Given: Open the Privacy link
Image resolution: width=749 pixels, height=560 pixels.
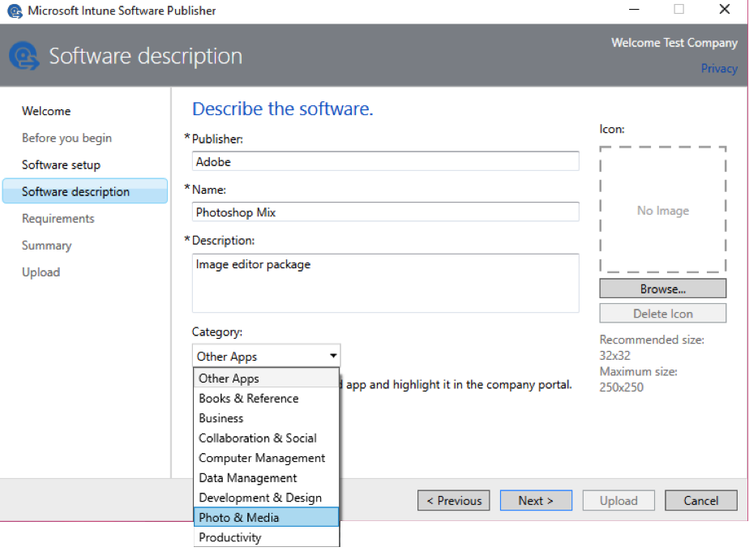Looking at the screenshot, I should pyautogui.click(x=719, y=68).
